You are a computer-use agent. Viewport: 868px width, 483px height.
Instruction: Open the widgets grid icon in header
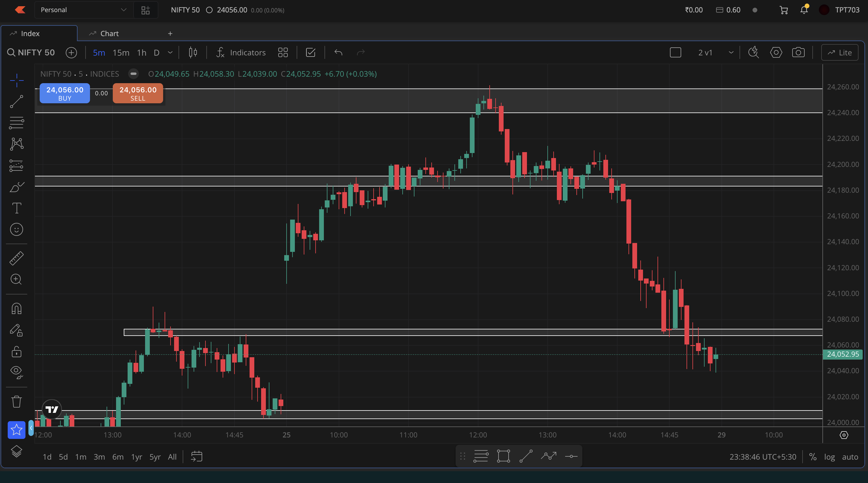click(146, 10)
